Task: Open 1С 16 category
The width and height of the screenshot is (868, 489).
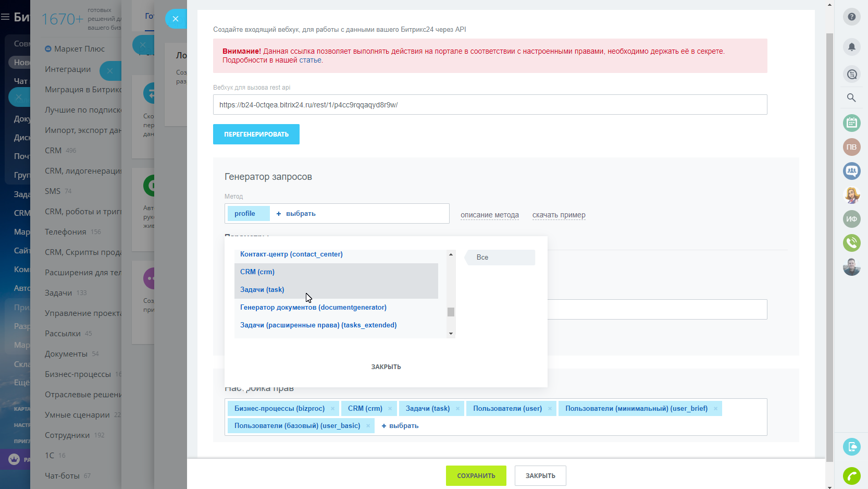Action: 55,456
